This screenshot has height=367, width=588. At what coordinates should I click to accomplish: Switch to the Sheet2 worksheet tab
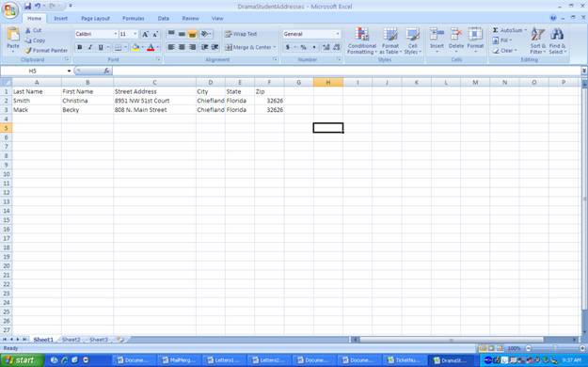tap(71, 339)
